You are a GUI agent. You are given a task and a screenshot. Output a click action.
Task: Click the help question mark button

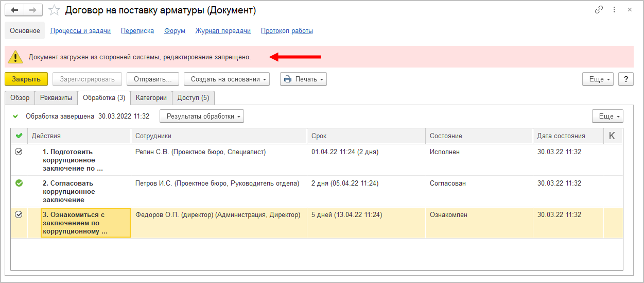[x=625, y=79]
